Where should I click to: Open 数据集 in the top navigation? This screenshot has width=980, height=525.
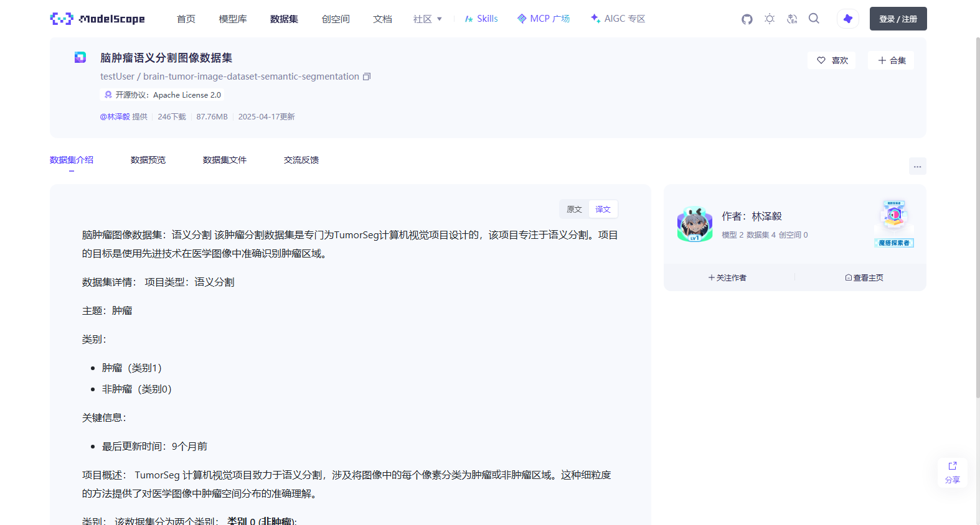[284, 19]
